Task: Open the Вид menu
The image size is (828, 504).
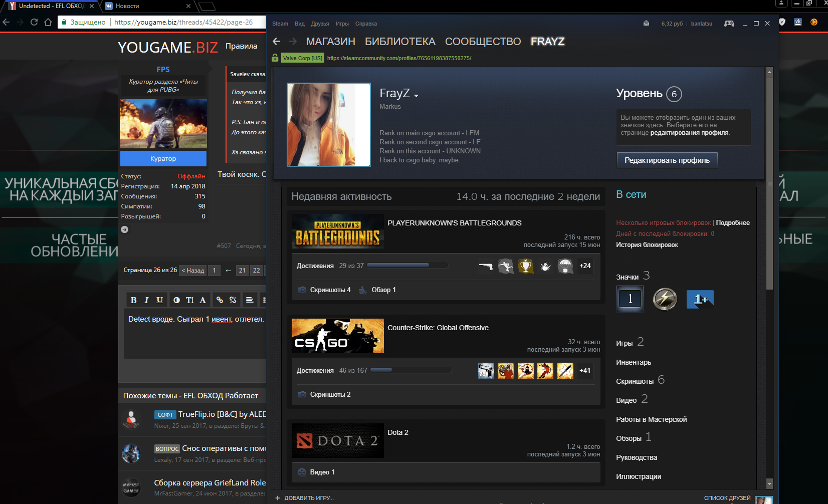Action: pyautogui.click(x=300, y=24)
